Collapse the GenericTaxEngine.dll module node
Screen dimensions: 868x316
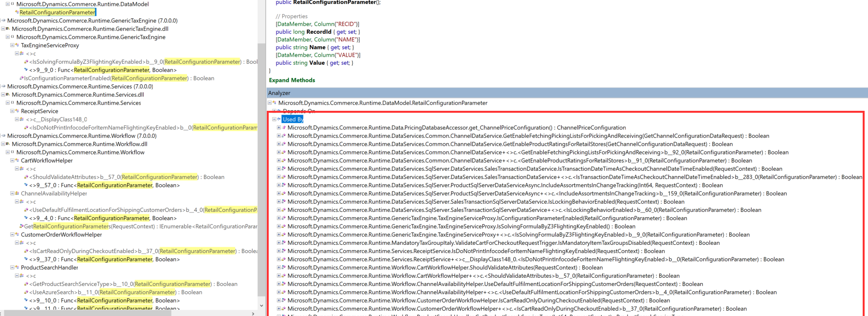[2, 29]
